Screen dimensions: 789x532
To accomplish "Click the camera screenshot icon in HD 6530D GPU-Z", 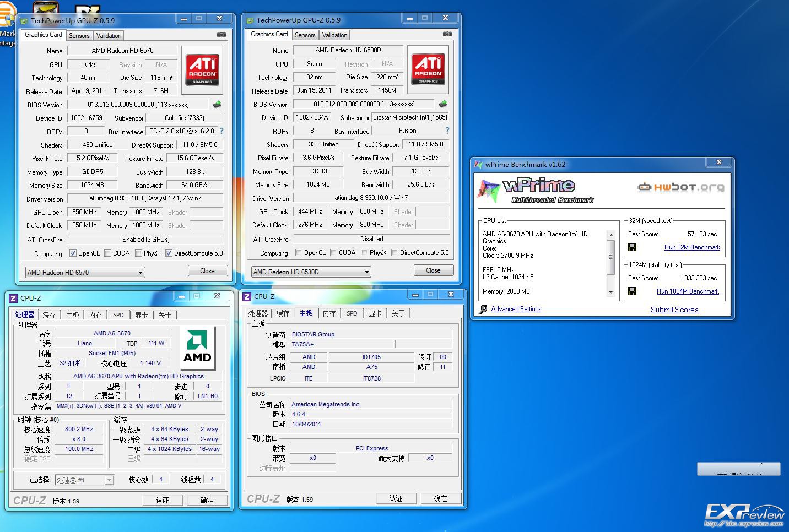I will point(447,34).
